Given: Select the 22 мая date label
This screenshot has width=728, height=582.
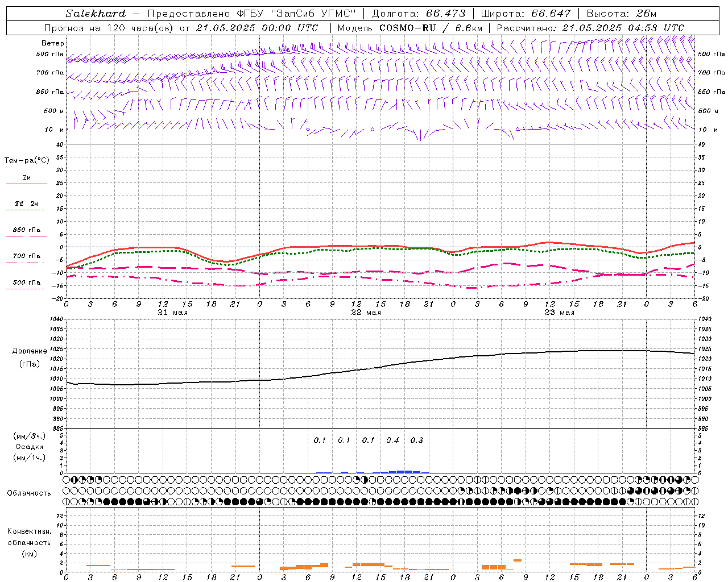Looking at the screenshot, I should point(366,313).
